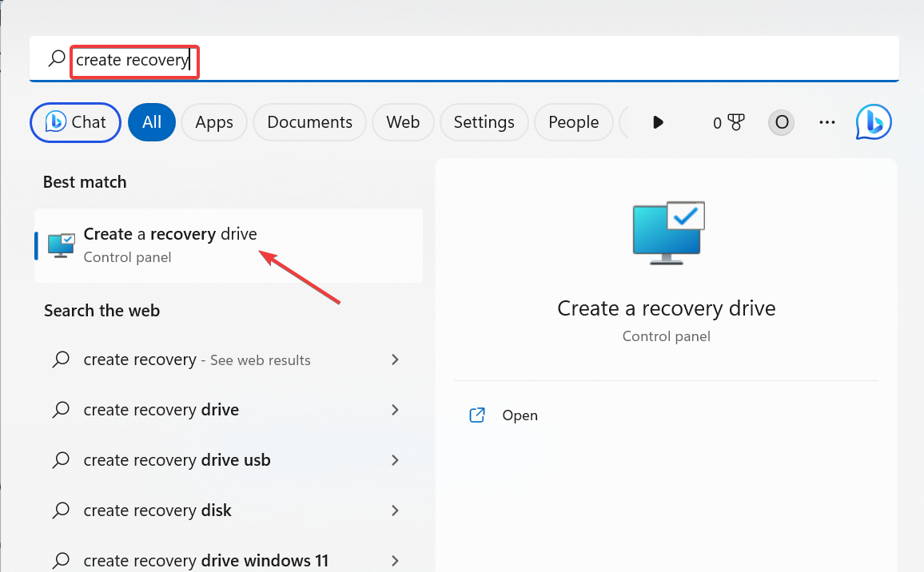Click the Create a recovery drive monitor icon

[61, 245]
